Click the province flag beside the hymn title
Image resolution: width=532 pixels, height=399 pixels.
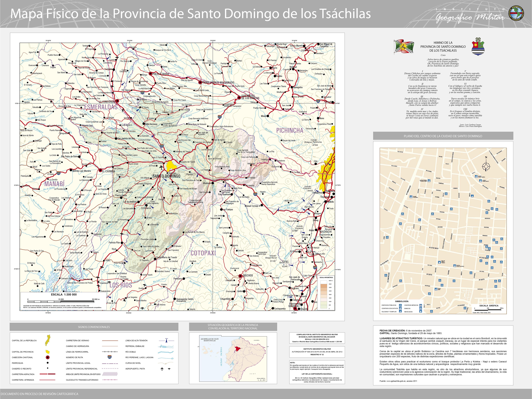tap(404, 47)
